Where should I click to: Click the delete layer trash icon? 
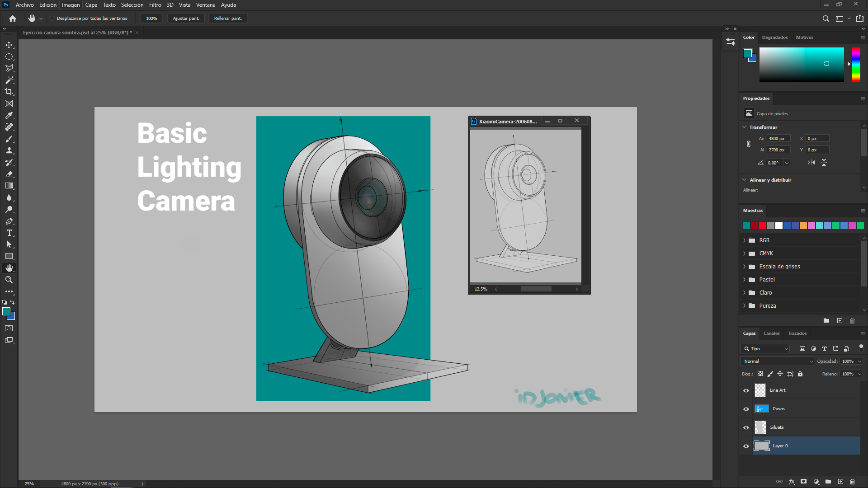click(852, 482)
